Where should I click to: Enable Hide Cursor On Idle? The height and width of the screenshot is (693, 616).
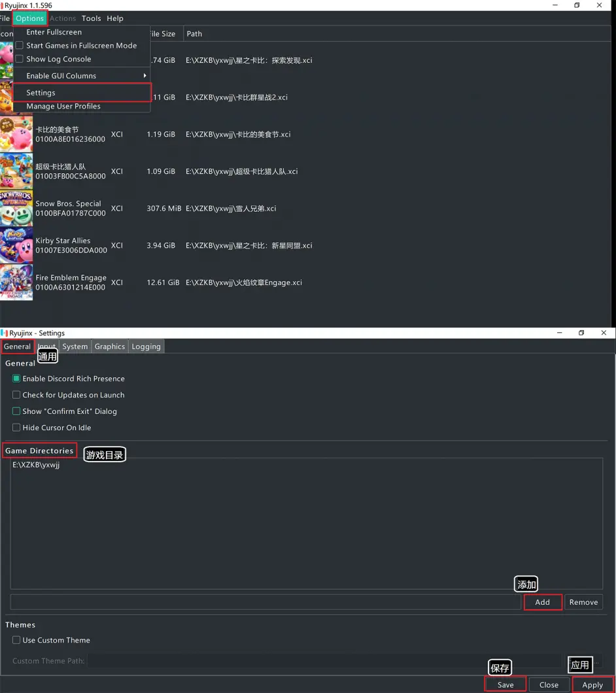point(16,428)
